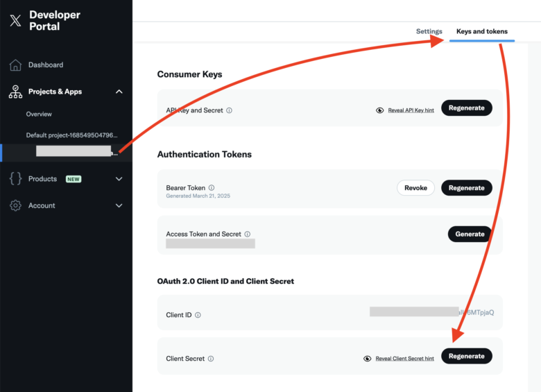Click the Developer Portal title text
541x392 pixels.
point(55,20)
